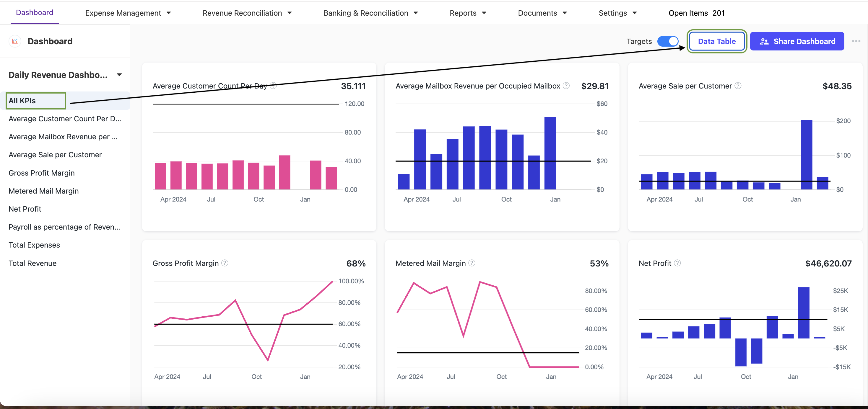Open the three-dot overflow menu near Share Dashboard
Screen dimensions: 868x409
point(856,41)
